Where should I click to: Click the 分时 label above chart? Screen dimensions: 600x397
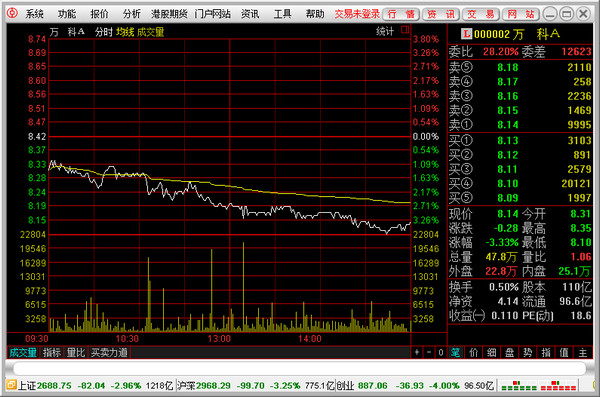[x=104, y=32]
